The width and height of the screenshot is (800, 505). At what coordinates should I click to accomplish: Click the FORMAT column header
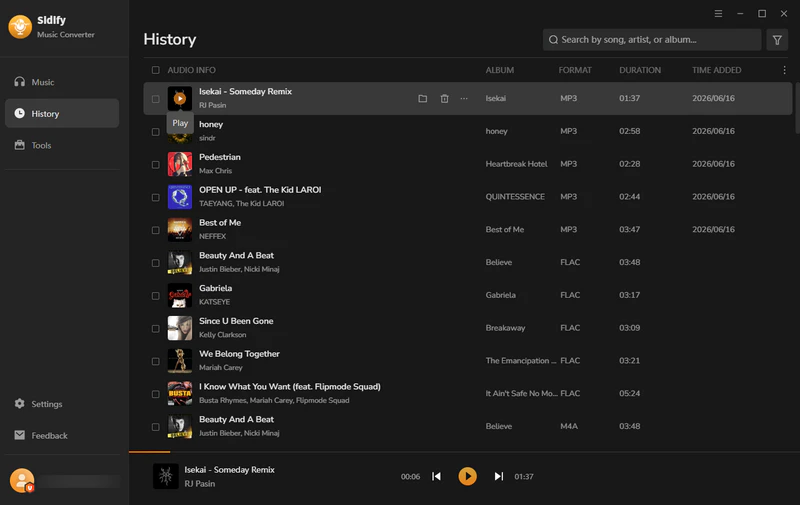575,70
